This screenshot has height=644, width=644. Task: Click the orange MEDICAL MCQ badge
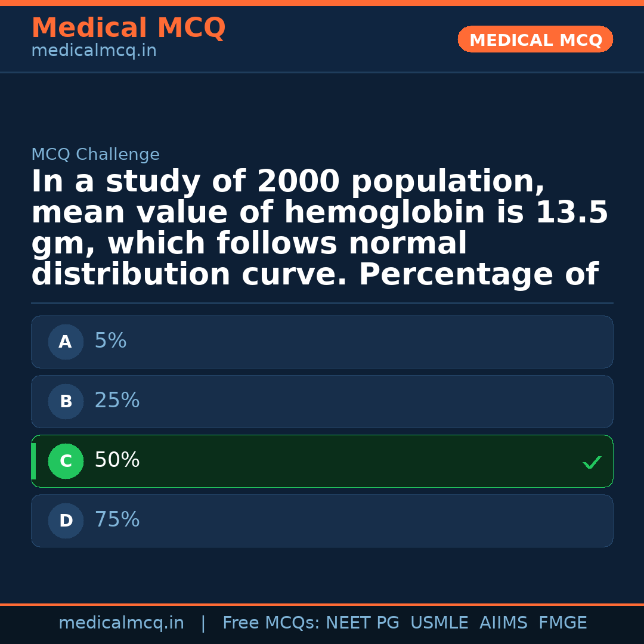click(x=535, y=39)
